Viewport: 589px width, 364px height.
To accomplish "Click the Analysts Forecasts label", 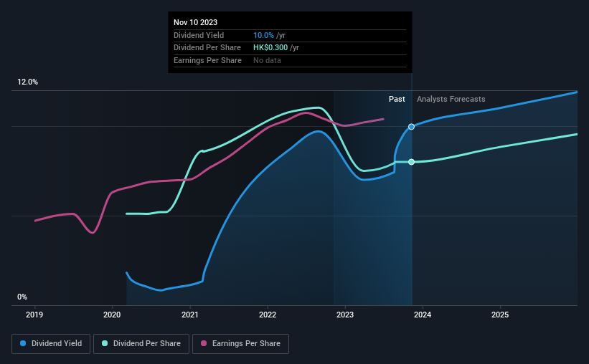I will click(451, 99).
